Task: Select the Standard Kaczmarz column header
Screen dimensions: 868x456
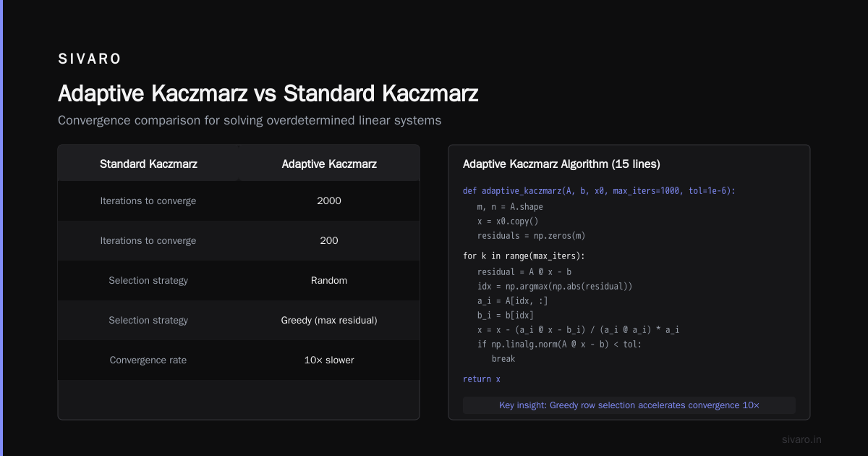Action: 148,164
